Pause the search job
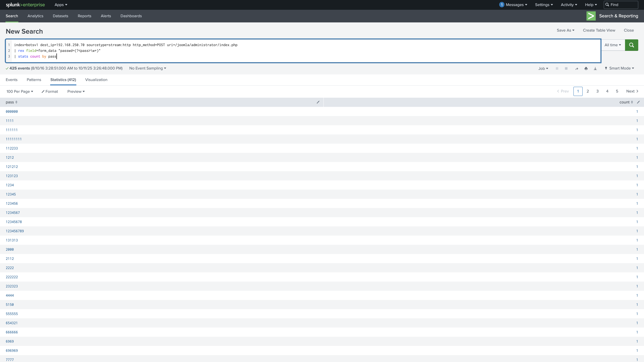Viewport: 644px width, 362px height. (557, 69)
